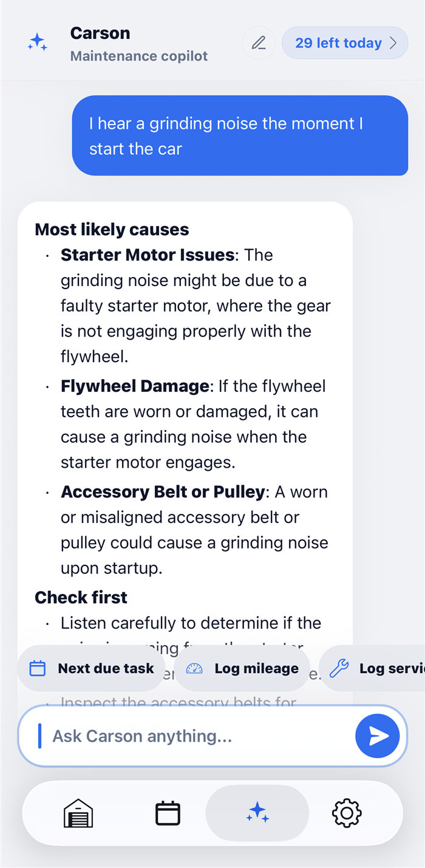This screenshot has width=425, height=868.
Task: Tap the speedometer icon on Log mileage
Action: tap(194, 668)
